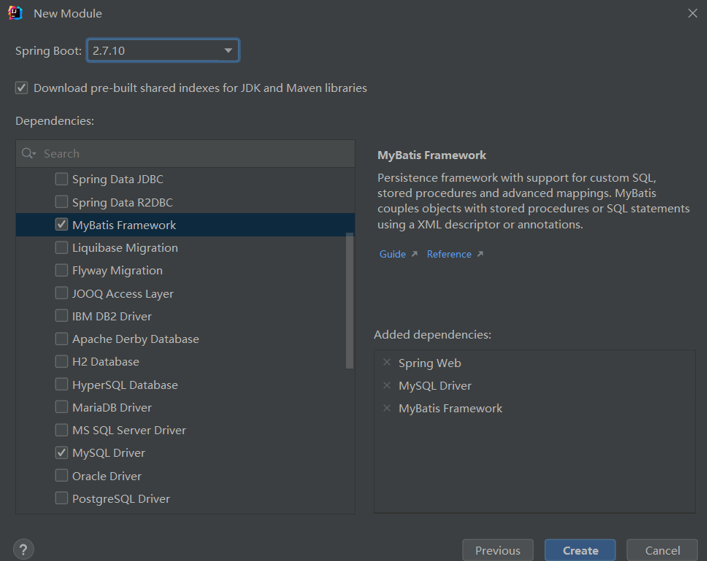Remove Spring Web via its X icon
The height and width of the screenshot is (561, 707).
click(x=387, y=362)
